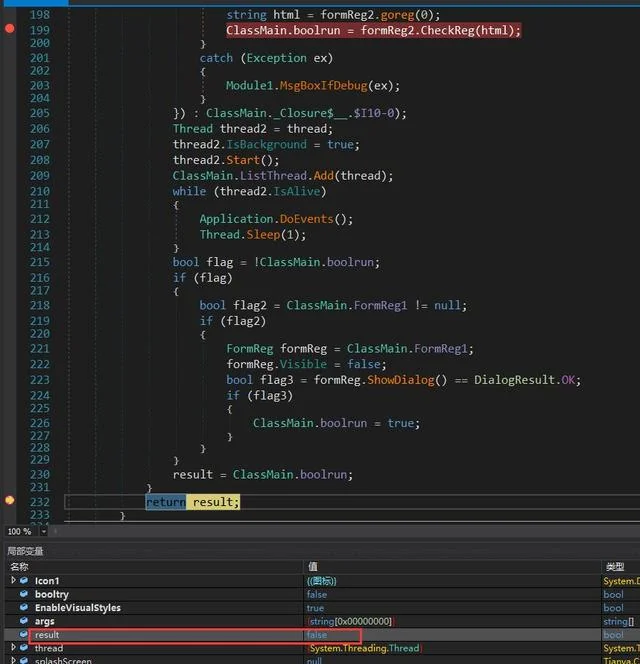This screenshot has height=664, width=640.
Task: Click the false value of result
Action: 317,634
